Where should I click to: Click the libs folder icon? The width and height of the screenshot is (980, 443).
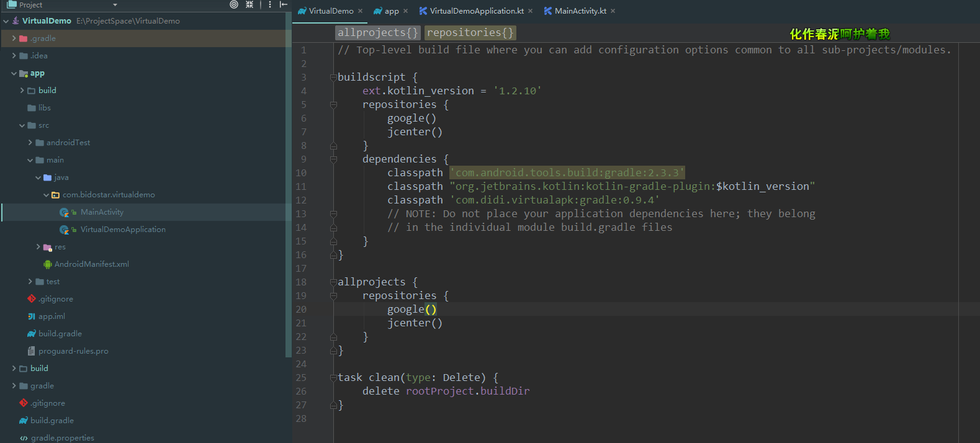tap(32, 108)
